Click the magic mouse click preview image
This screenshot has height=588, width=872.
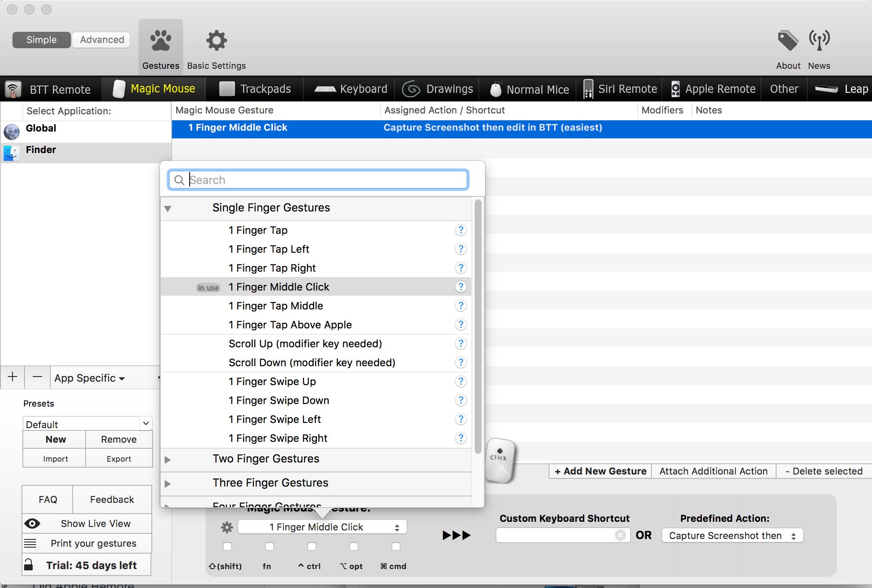500,460
